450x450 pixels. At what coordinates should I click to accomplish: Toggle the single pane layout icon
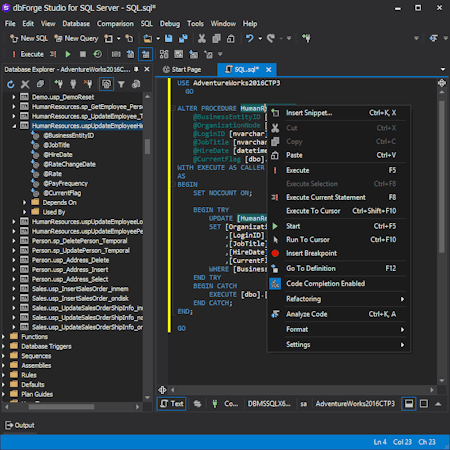[424, 404]
